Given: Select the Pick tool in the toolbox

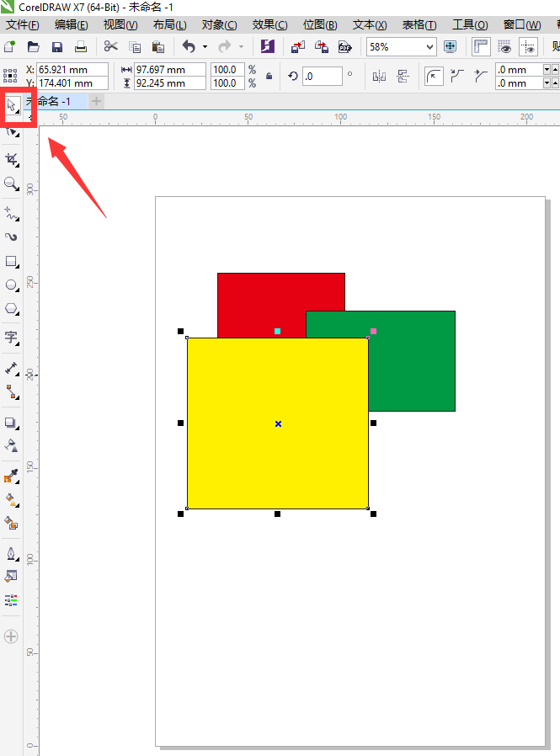Looking at the screenshot, I should point(12,104).
